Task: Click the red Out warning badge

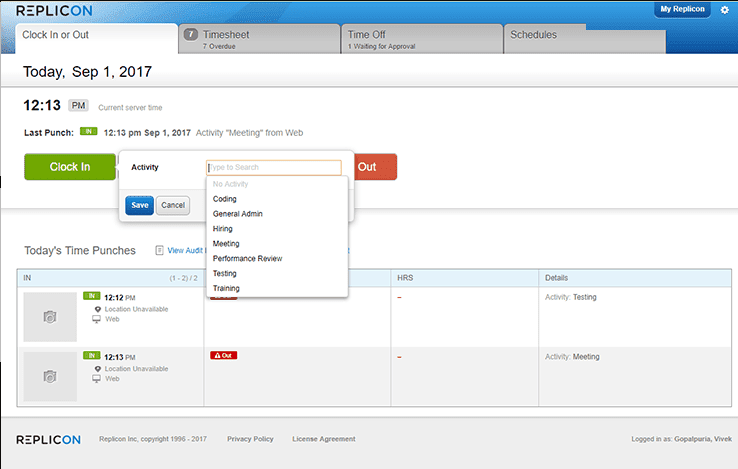Action: click(223, 355)
